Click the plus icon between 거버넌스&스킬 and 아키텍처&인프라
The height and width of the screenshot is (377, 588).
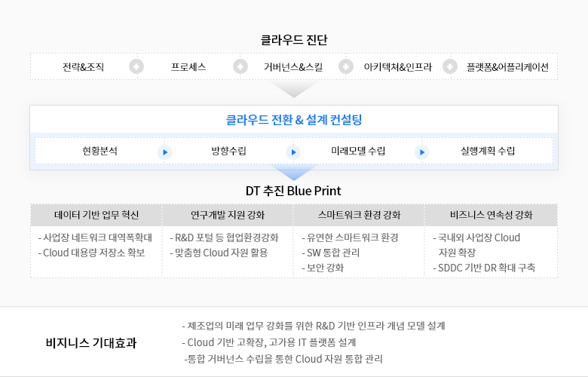point(346,66)
